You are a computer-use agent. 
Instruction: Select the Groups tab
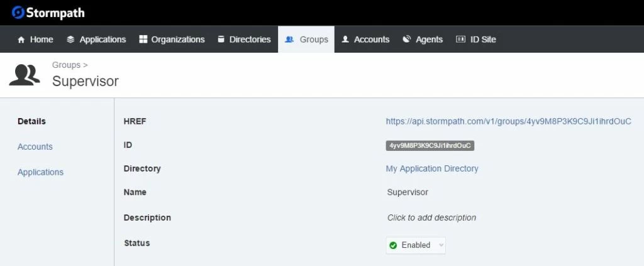(306, 40)
